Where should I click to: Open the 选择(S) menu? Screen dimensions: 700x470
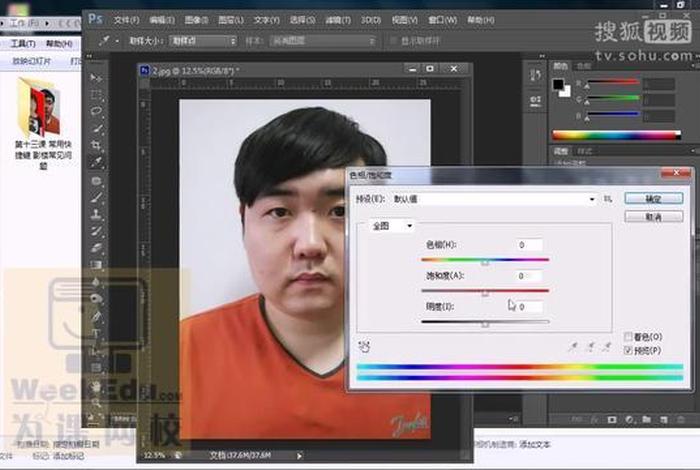[x=302, y=20]
